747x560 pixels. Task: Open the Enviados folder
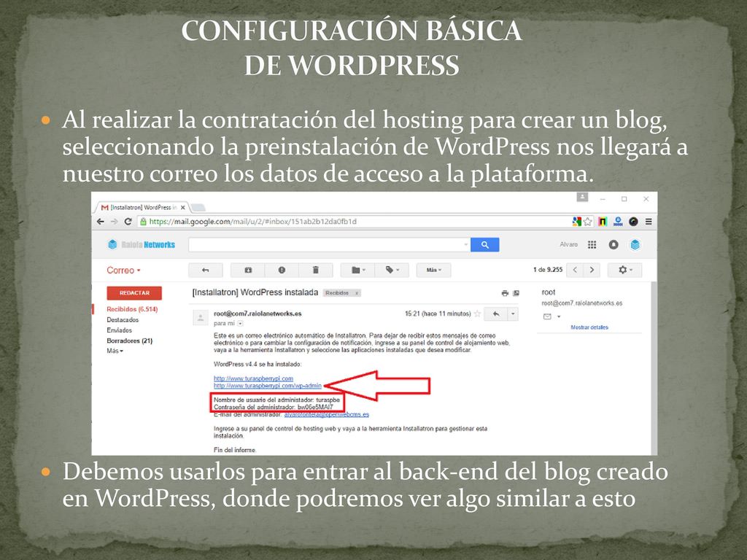click(119, 330)
